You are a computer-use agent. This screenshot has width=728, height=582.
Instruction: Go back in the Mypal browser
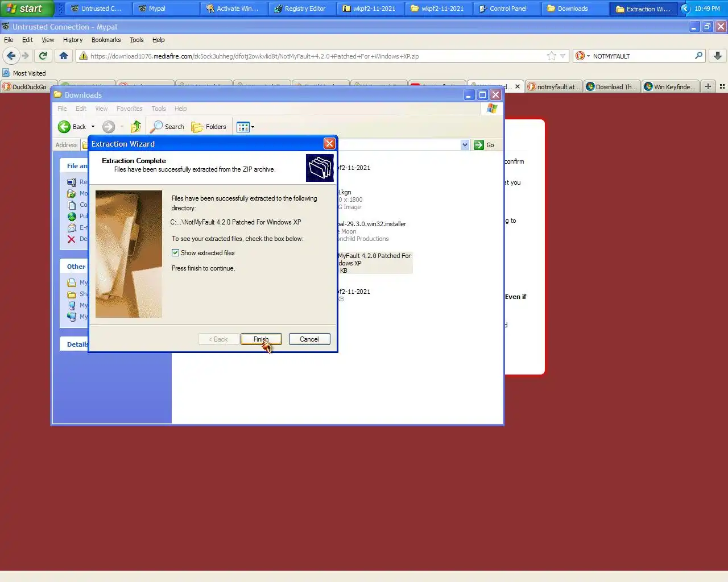pos(11,56)
